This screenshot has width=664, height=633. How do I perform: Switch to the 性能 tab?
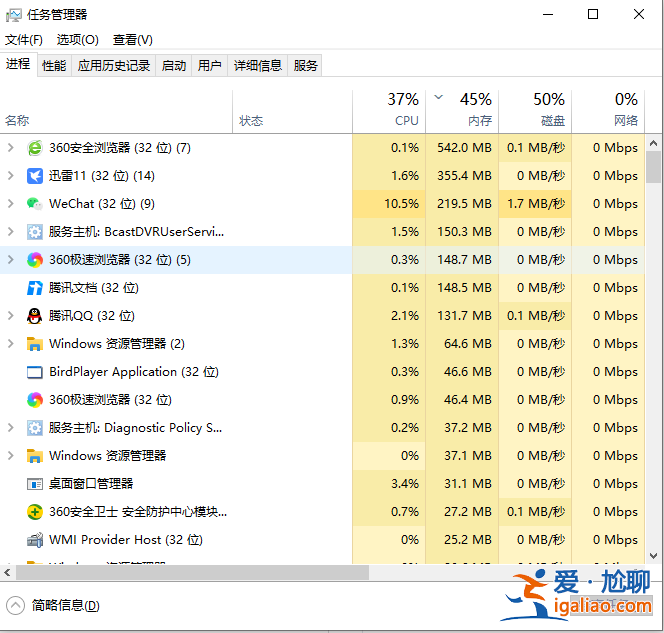(x=54, y=66)
